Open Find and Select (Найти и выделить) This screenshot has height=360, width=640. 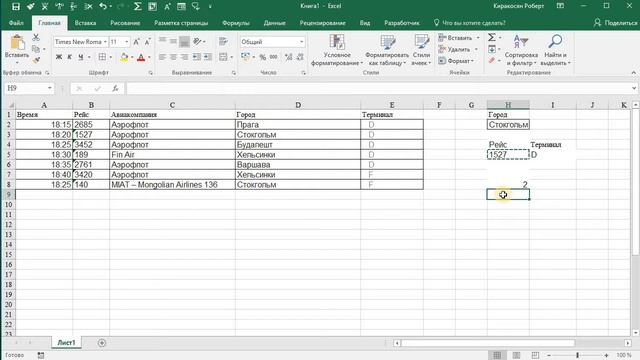555,51
